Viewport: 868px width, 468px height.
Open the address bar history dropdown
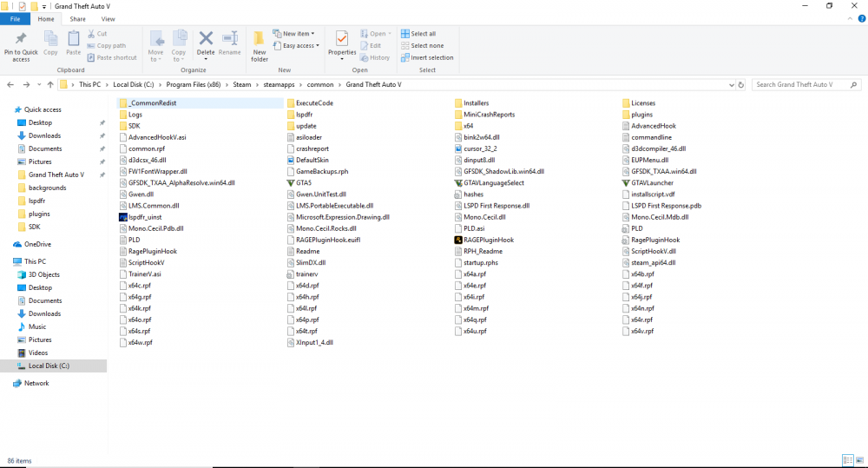click(731, 85)
